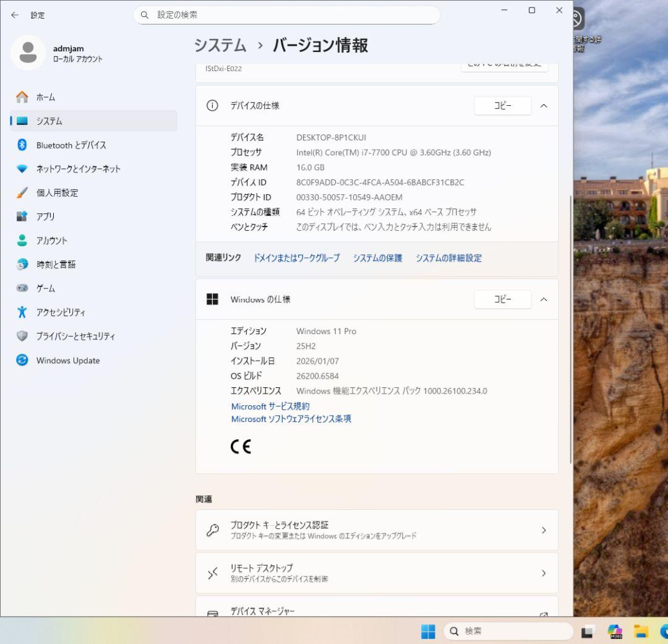Collapse the Windows の仕様 section
The height and width of the screenshot is (644, 668).
[544, 299]
